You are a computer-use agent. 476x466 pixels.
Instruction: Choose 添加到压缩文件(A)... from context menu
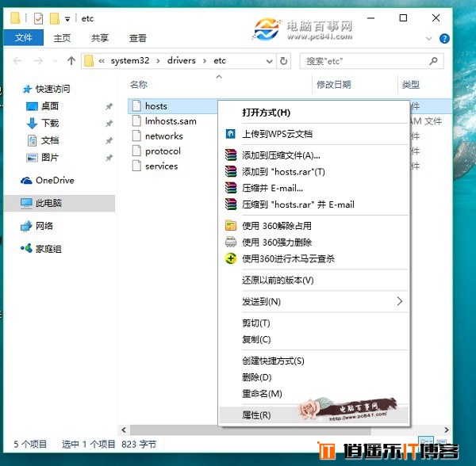pyautogui.click(x=314, y=155)
